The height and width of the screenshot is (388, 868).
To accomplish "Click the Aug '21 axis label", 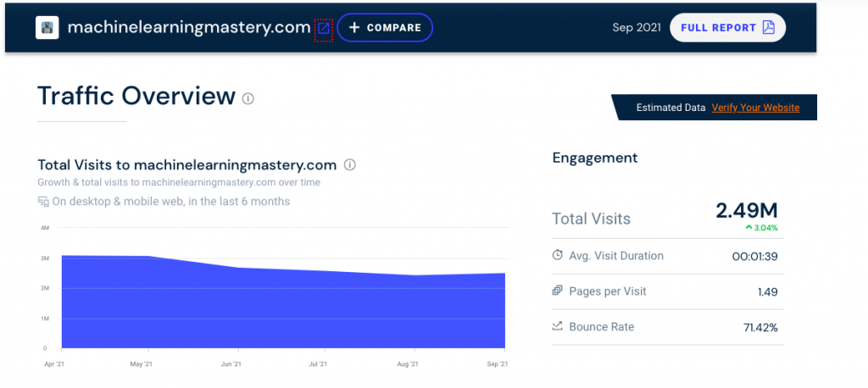I will (407, 364).
